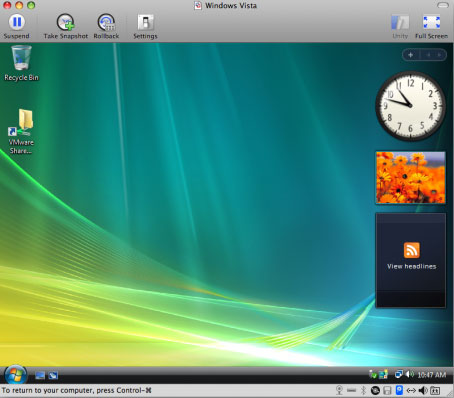Click the VMware sound status icon
Viewport: 454px width, 398px height.
click(x=423, y=390)
